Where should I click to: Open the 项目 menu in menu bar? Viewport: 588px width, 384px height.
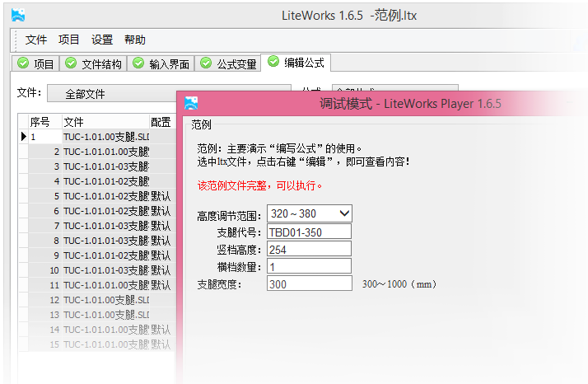(68, 40)
